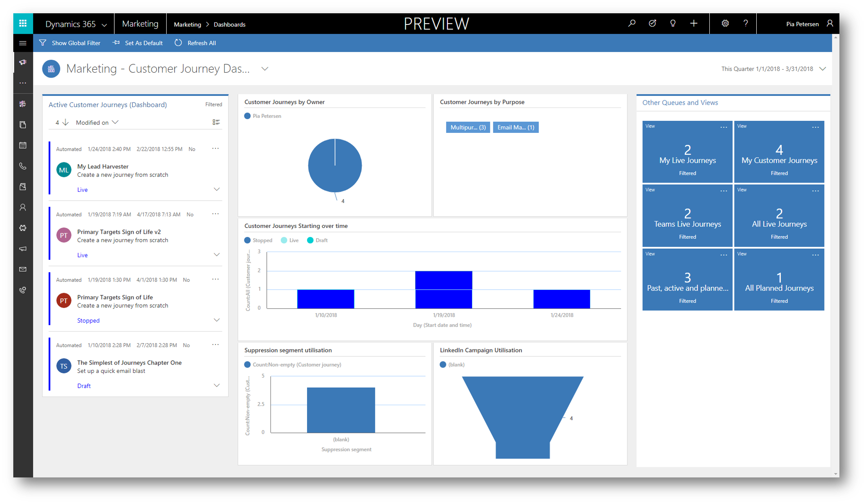Click Dashboards in the breadcrumb

229,24
